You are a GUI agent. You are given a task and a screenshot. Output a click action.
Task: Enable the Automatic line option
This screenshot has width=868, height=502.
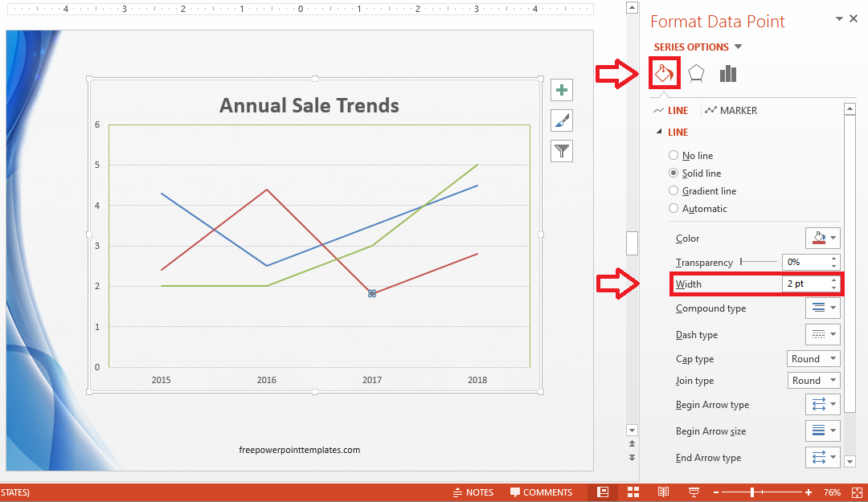[674, 208]
